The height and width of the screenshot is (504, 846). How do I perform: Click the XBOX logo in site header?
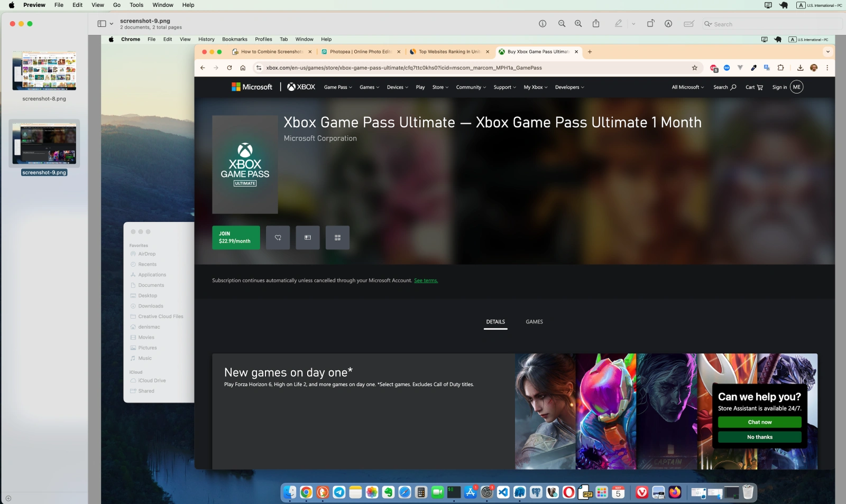301,87
